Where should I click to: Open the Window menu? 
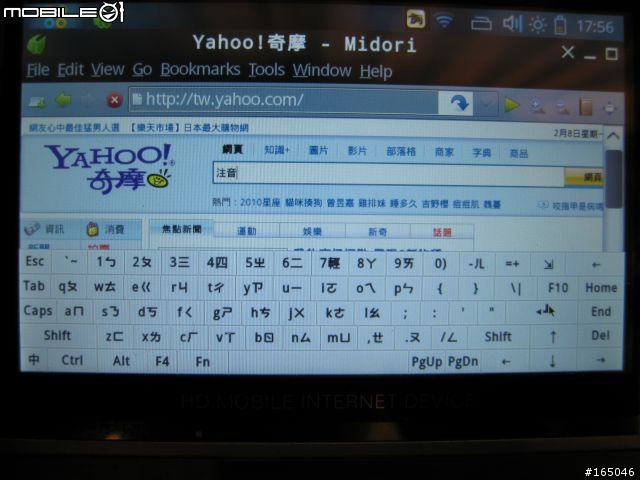322,71
